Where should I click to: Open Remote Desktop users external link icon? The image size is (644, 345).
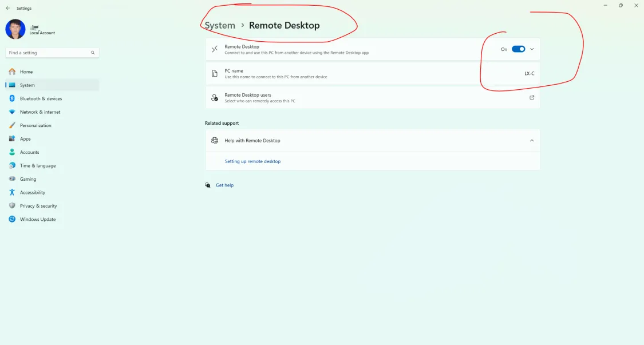pyautogui.click(x=532, y=98)
